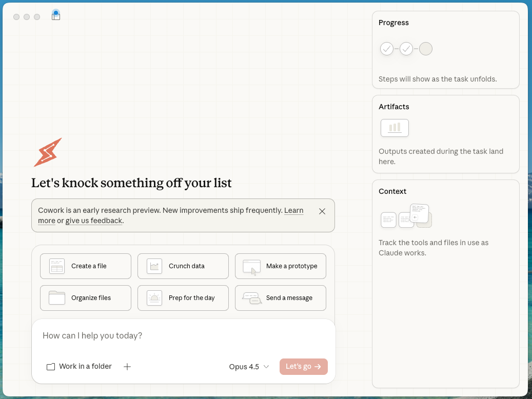
Task: Select the Create a file option icon
Action: [56, 266]
